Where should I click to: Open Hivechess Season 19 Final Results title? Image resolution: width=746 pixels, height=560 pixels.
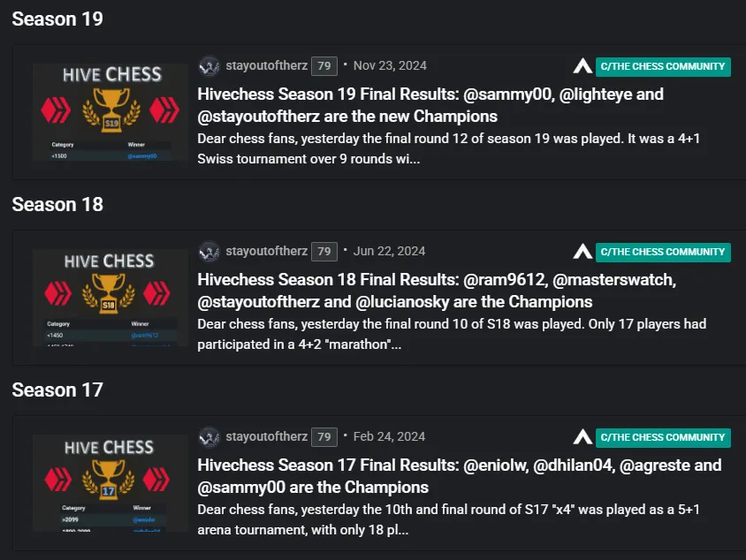coord(430,105)
